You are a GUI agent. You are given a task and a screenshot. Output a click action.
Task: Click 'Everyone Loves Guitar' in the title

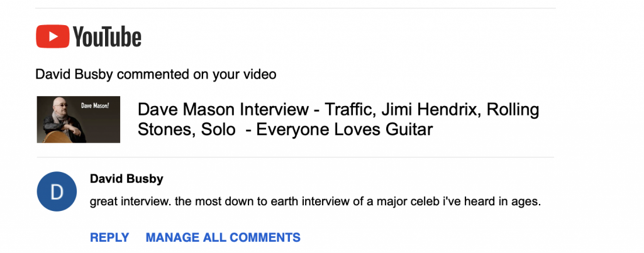click(345, 129)
